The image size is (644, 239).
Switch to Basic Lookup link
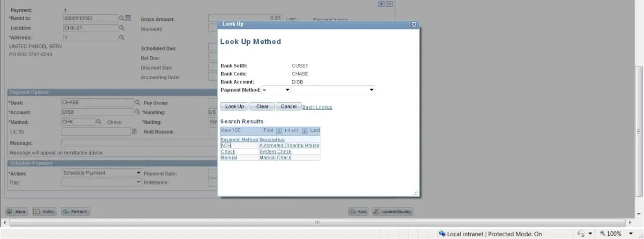click(x=317, y=107)
